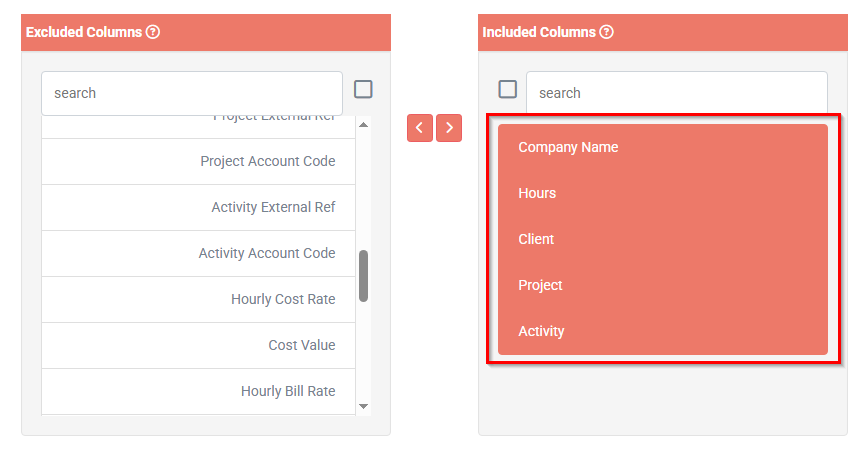867x453 pixels.
Task: Focus the Excluded Columns search field
Action: click(x=192, y=93)
